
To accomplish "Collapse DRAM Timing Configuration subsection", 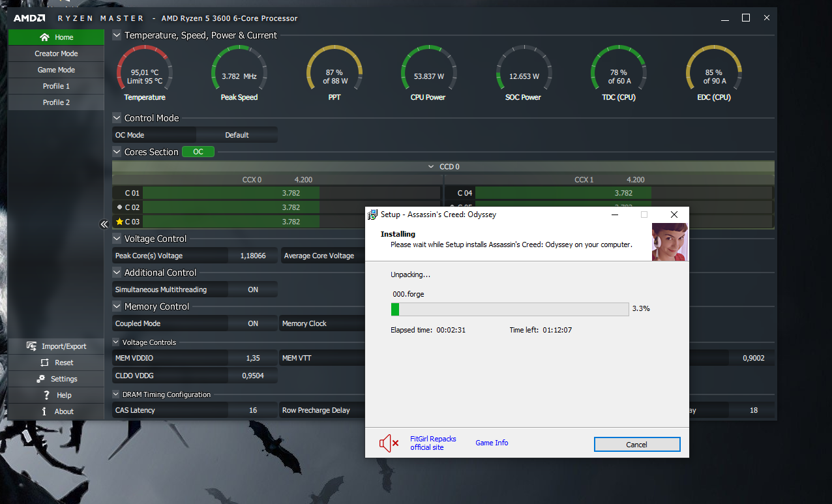I will pyautogui.click(x=116, y=394).
